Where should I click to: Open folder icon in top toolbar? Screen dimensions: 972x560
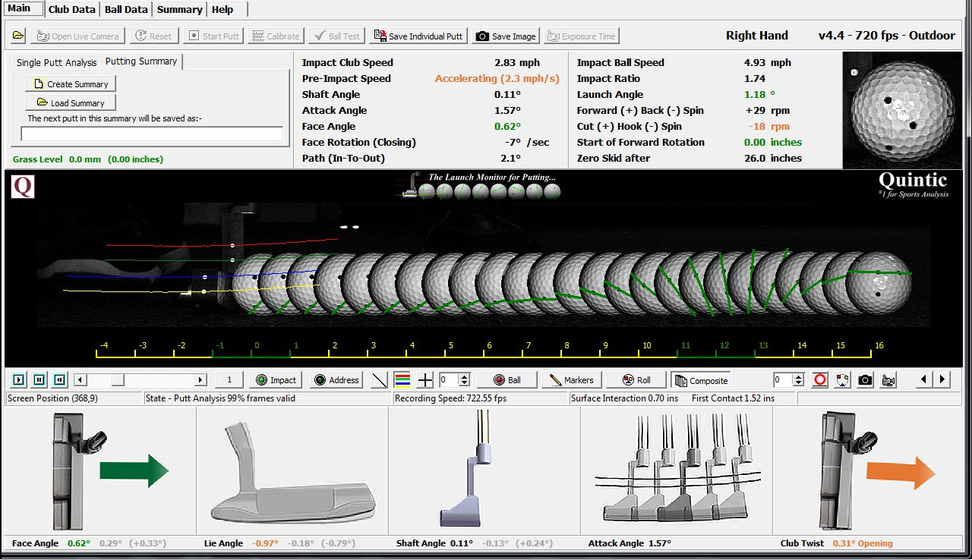click(x=18, y=36)
